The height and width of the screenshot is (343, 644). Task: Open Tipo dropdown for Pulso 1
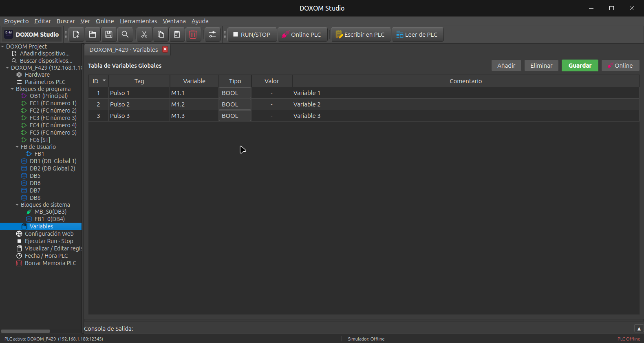(x=235, y=93)
